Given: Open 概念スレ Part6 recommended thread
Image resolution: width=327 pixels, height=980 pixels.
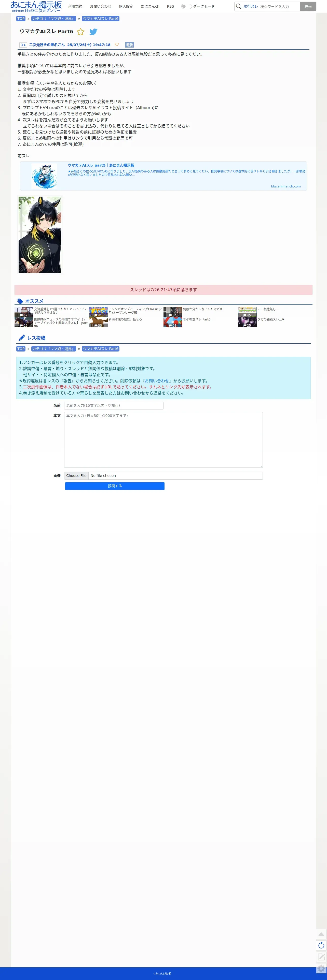Looking at the screenshot, I should tap(197, 319).
